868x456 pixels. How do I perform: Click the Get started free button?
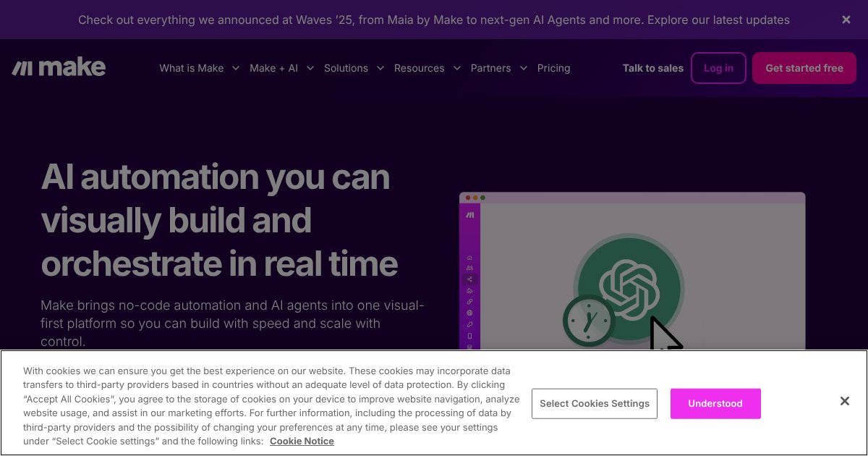tap(804, 68)
